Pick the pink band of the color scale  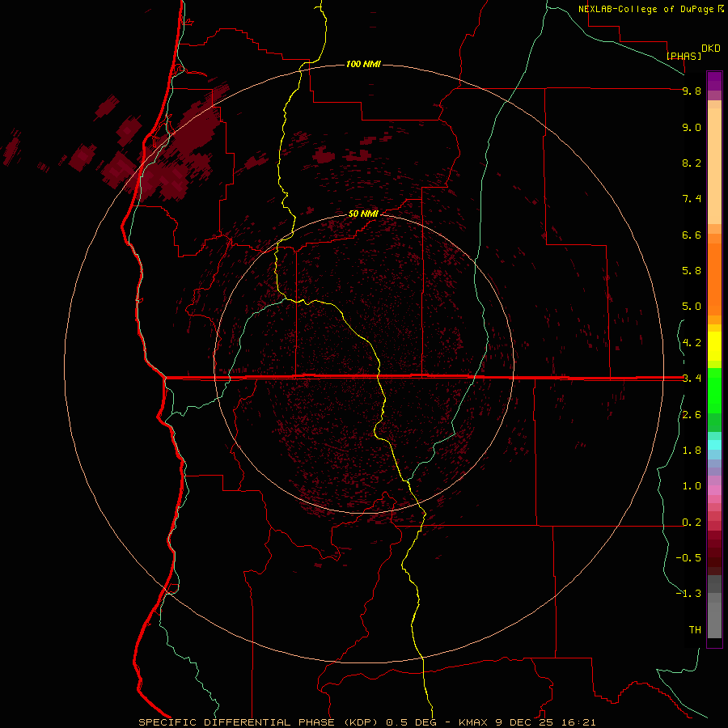pos(714,490)
